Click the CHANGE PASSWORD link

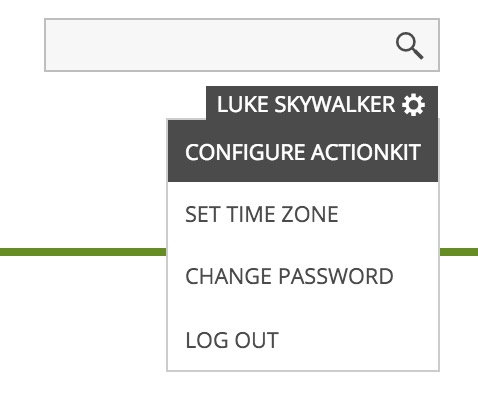tap(289, 276)
